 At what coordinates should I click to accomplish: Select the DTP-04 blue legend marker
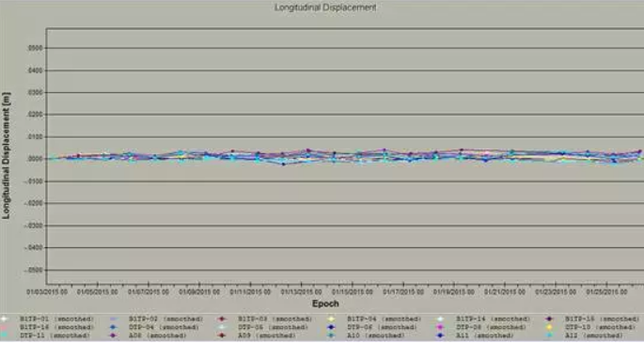114,327
